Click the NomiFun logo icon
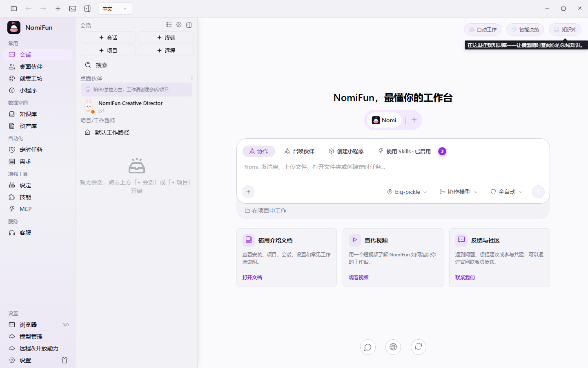 pyautogui.click(x=14, y=27)
